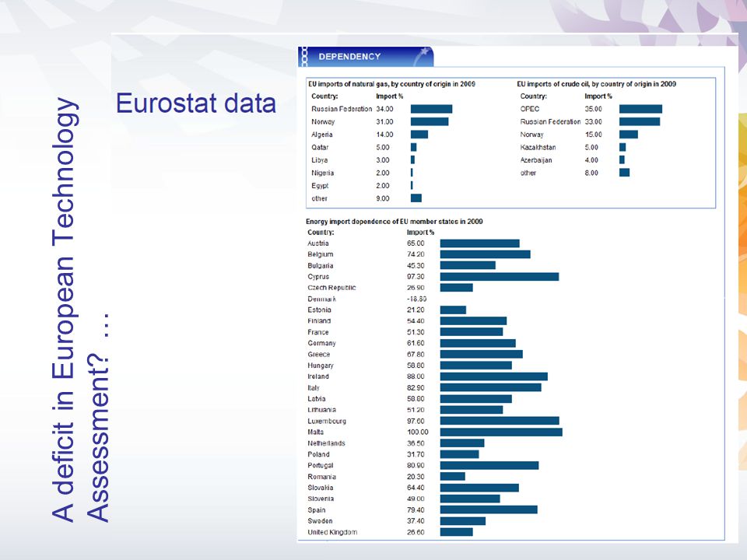This screenshot has width=747, height=560.
Task: Click the Cyprus country label
Action: (x=318, y=277)
